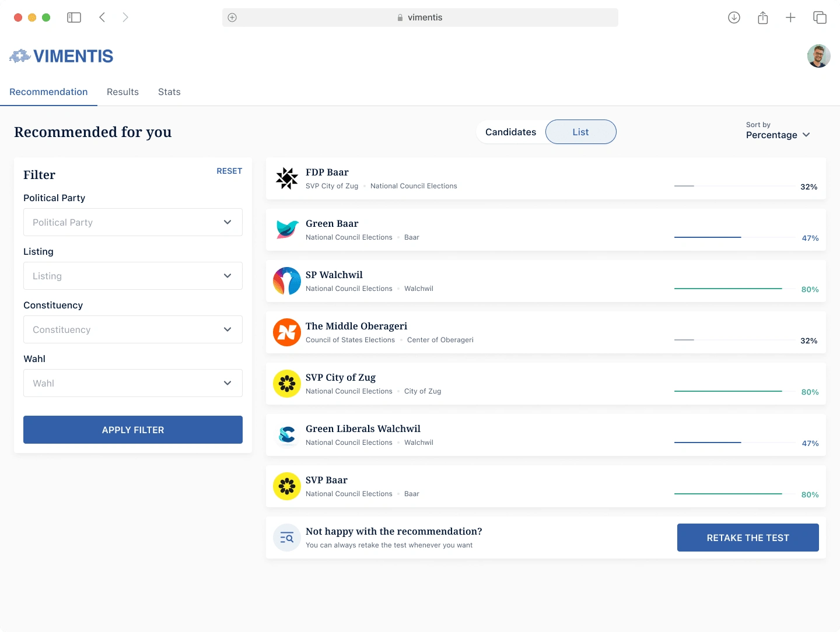Viewport: 840px width, 632px height.
Task: Click FDP Baar 32% progress bar
Action: tap(735, 186)
